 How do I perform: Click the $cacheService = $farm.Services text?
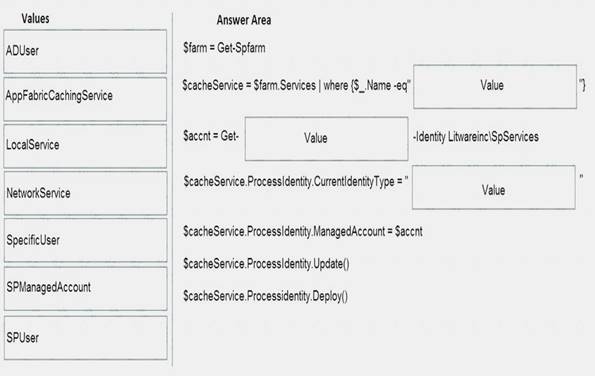point(249,85)
